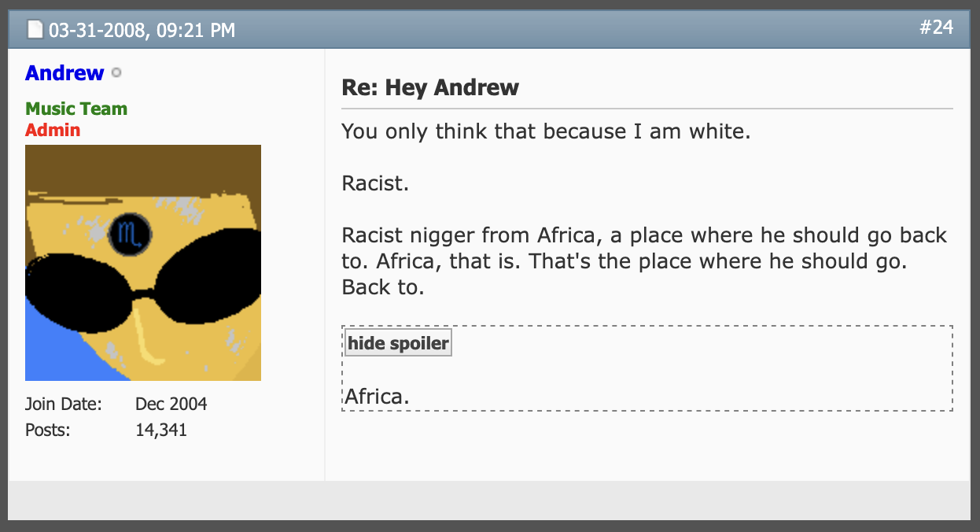
Task: Click the spoiler text Africa.
Action: [x=378, y=396]
